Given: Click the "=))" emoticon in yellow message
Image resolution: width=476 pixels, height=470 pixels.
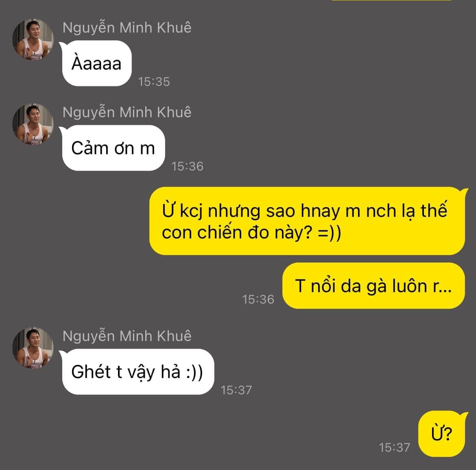Looking at the screenshot, I should point(330,233).
